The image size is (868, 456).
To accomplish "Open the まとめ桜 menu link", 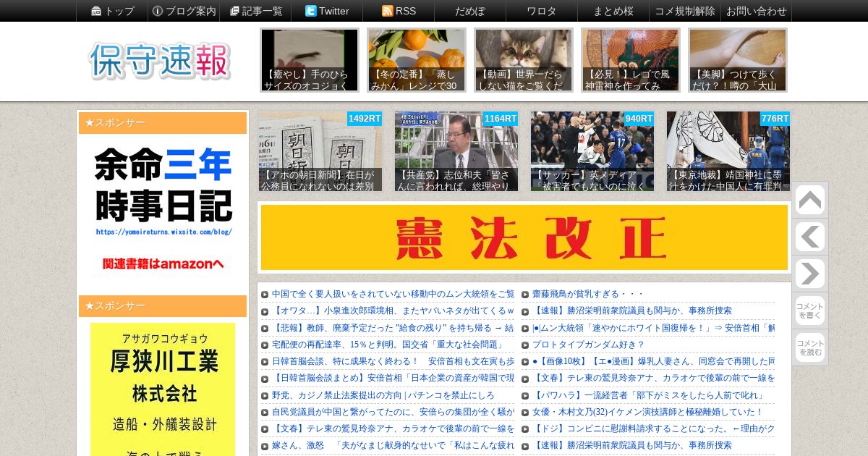I will pyautogui.click(x=613, y=11).
